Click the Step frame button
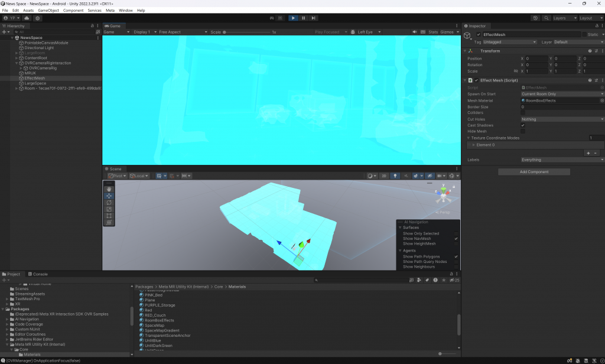The image size is (605, 364). click(314, 18)
